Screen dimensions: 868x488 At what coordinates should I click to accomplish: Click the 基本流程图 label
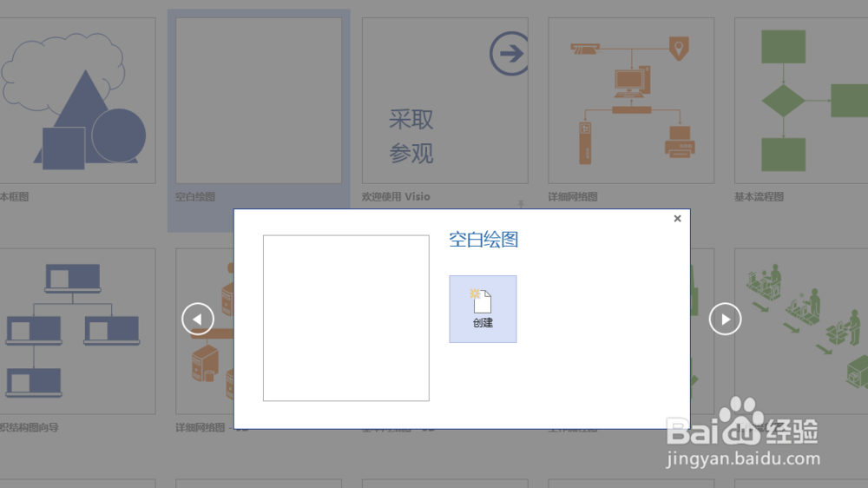tap(759, 196)
